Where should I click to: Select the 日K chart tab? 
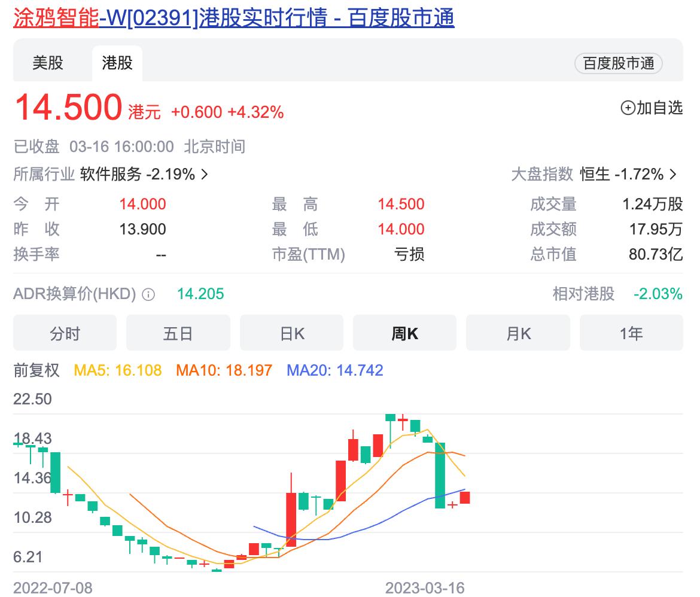[x=291, y=333]
